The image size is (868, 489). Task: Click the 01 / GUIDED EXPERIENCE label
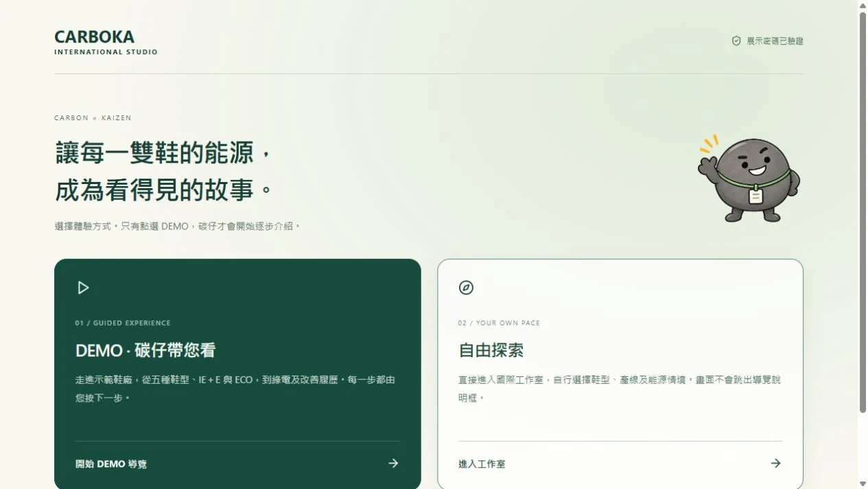[123, 323]
